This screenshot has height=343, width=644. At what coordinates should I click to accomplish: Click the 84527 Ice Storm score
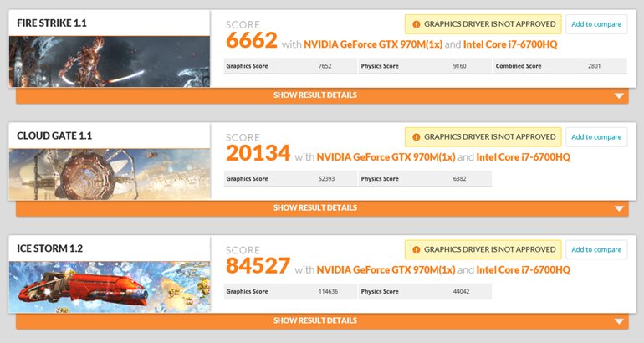[258, 266]
